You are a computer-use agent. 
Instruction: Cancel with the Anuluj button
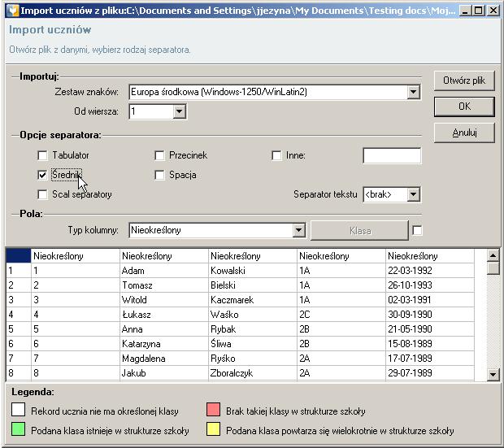click(x=464, y=133)
